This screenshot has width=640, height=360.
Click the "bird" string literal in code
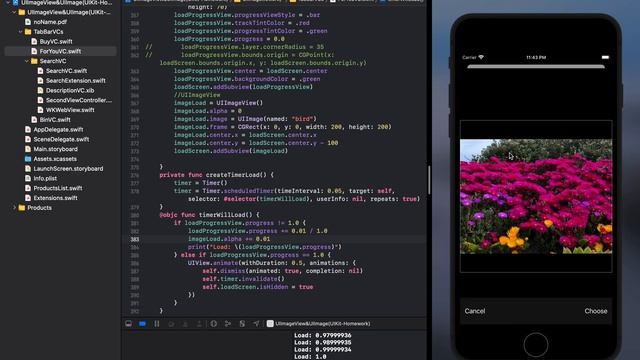302,119
